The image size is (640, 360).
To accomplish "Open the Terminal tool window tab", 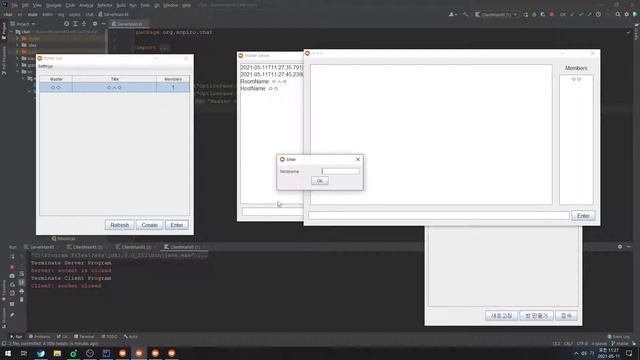I will 84,337.
